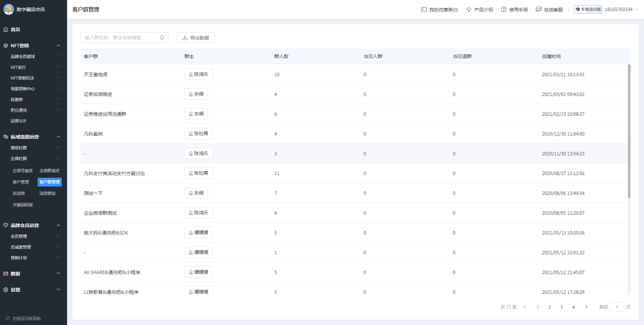Collapse the NFT营销 sidebar section
The height and width of the screenshot is (325, 644).
[x=58, y=46]
